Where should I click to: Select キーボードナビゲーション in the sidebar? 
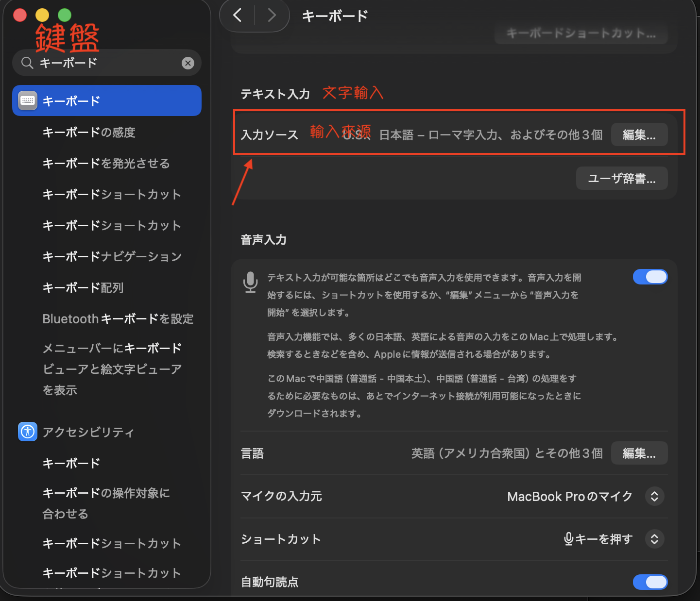(x=112, y=256)
